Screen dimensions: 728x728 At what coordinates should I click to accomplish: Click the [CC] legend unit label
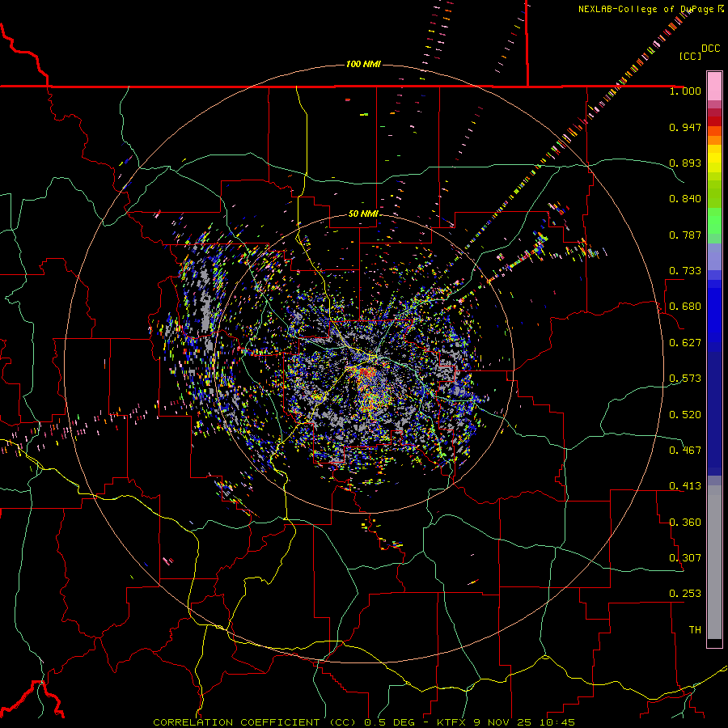[691, 56]
